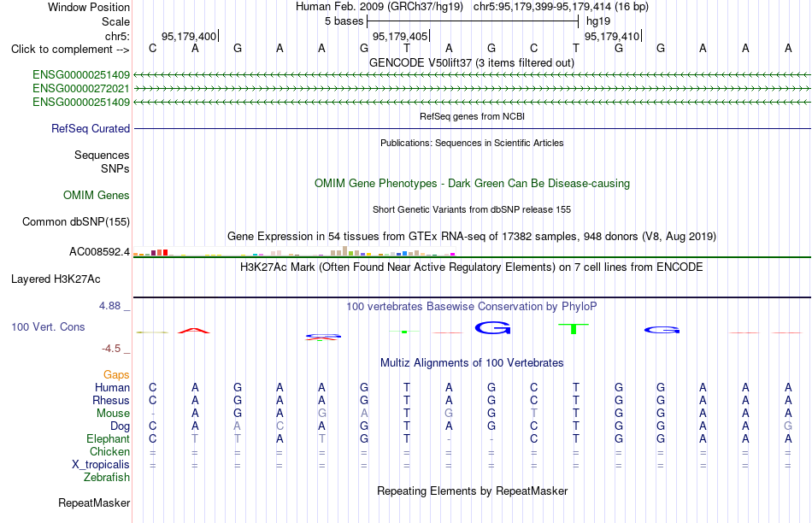Click the 'Click to complement -->' label
Viewport: 812px width, 523px height.
(70, 50)
